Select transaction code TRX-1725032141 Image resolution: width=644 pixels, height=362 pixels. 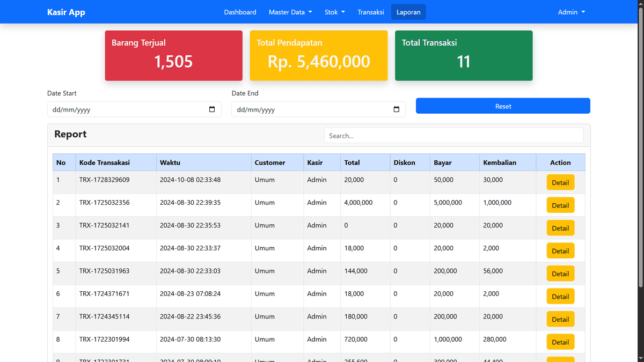(104, 225)
